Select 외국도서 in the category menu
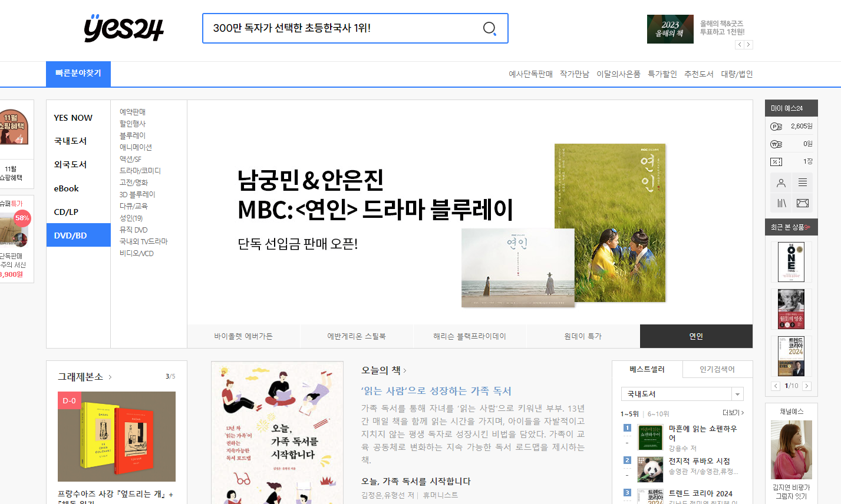 click(71, 165)
